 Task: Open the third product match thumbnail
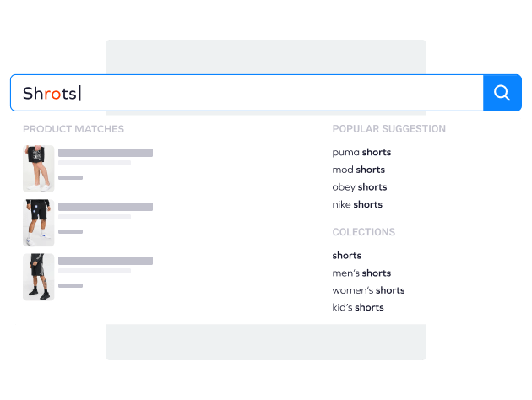pos(38,277)
